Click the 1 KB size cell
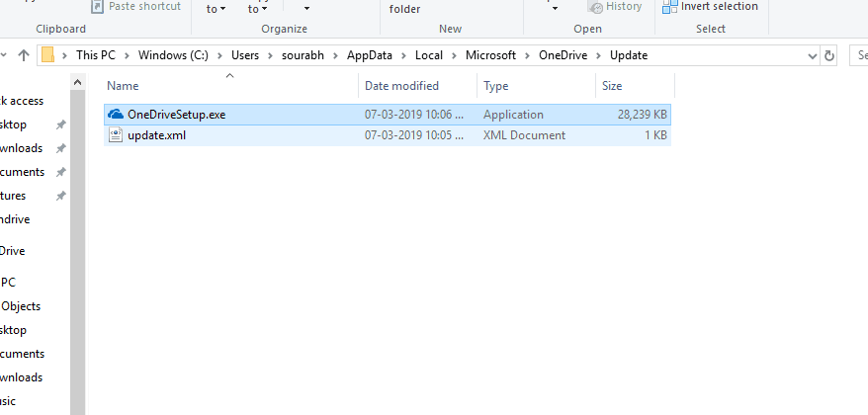Screen dimensions: 868x415 point(656,135)
